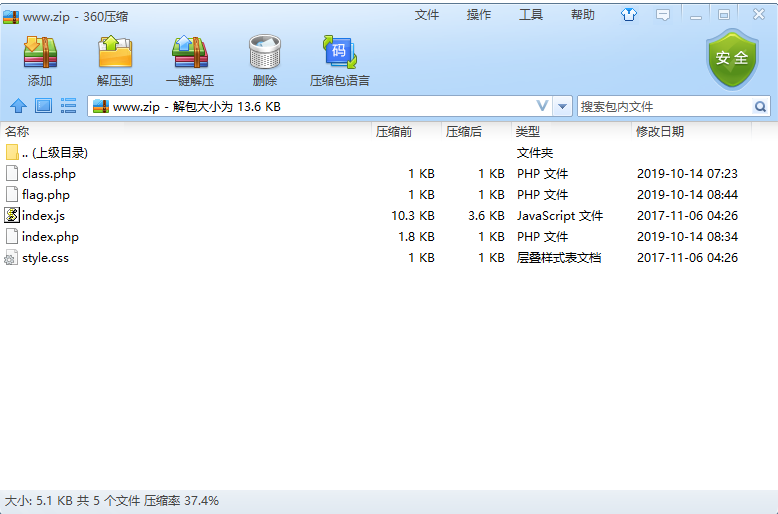Screen dimensions: 778x514
Task: Click the V icon in address bar
Action: click(x=542, y=106)
